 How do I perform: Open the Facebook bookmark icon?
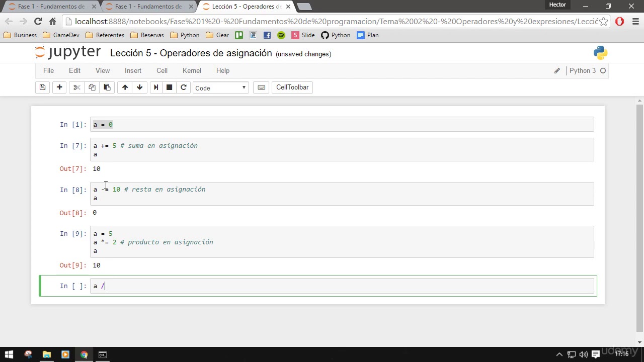(x=267, y=35)
